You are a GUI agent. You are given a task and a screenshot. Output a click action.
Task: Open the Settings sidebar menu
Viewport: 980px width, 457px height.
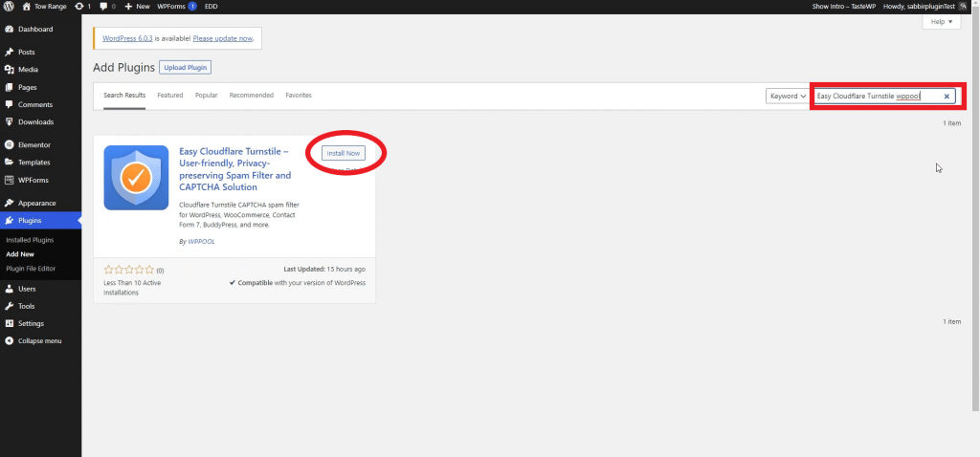(40, 324)
